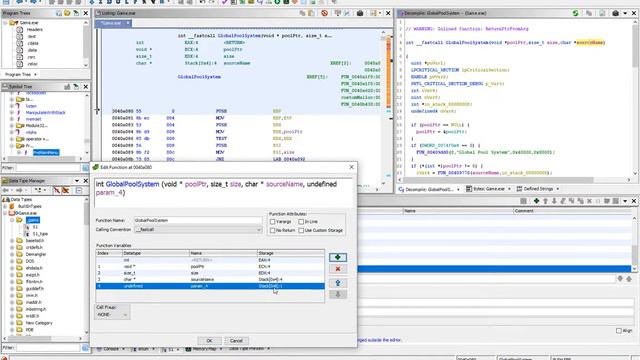Move selected parameter down with gray arrow

pyautogui.click(x=338, y=294)
